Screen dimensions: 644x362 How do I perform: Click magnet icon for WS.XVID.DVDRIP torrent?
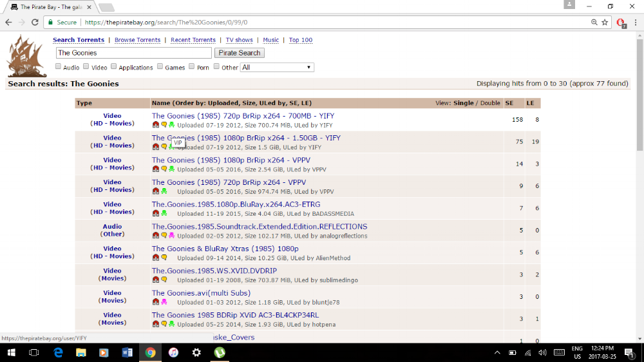pyautogui.click(x=156, y=280)
